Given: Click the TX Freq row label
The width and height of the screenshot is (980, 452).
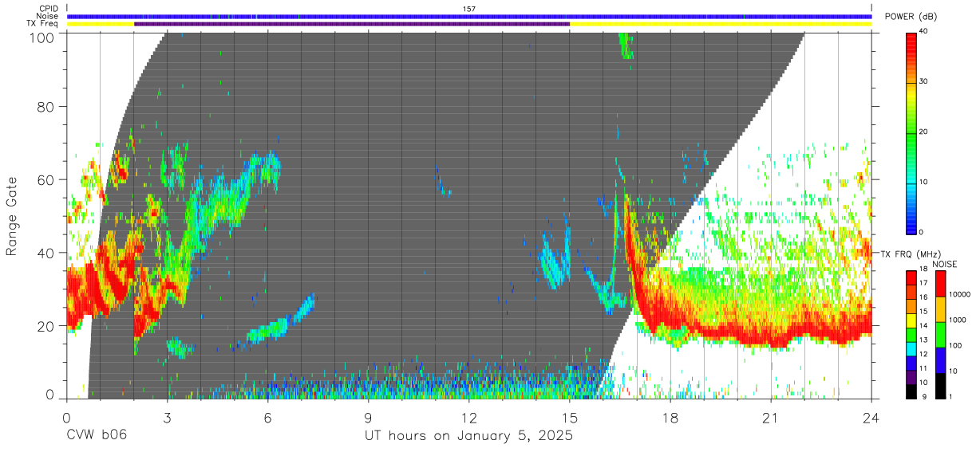Looking at the screenshot, I should click(x=43, y=24).
